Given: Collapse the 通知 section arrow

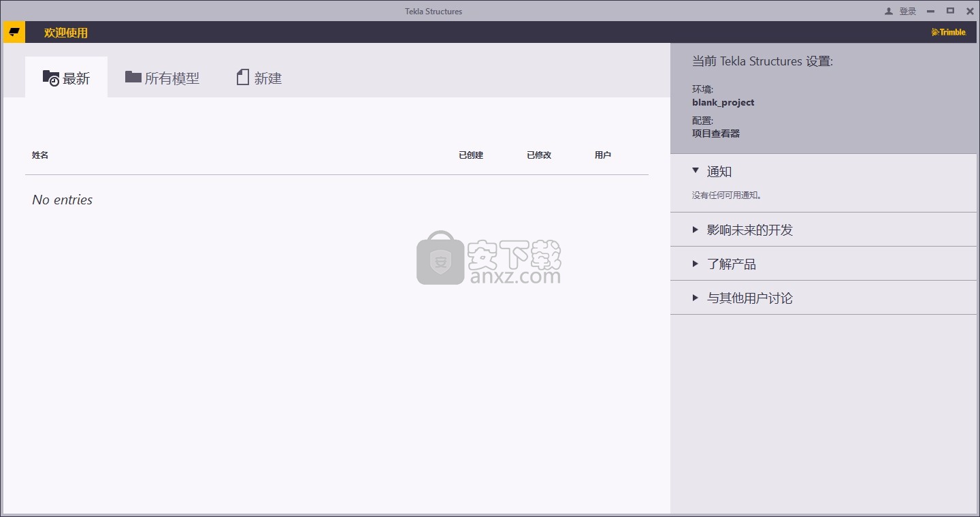Looking at the screenshot, I should 696,171.
